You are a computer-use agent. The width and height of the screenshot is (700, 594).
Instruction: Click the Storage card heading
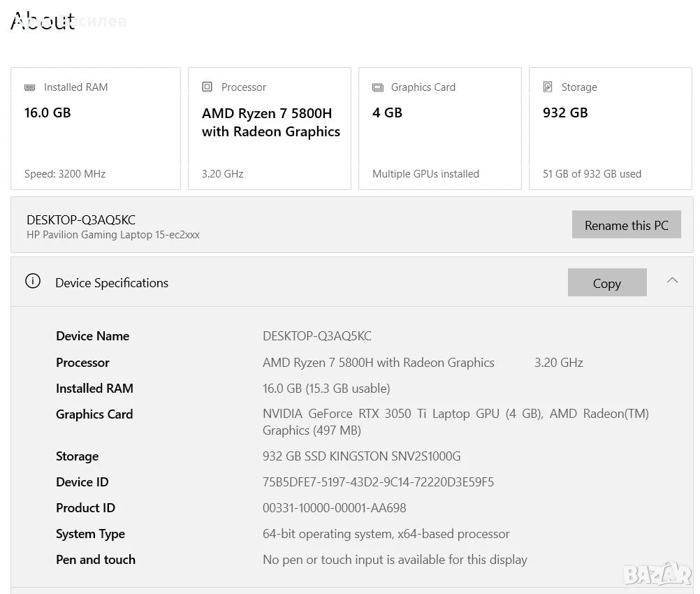[579, 87]
